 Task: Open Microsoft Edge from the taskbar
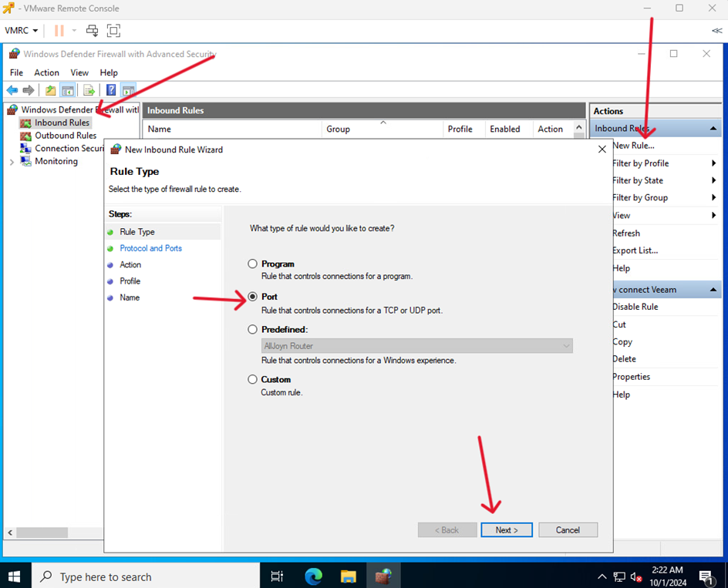312,576
